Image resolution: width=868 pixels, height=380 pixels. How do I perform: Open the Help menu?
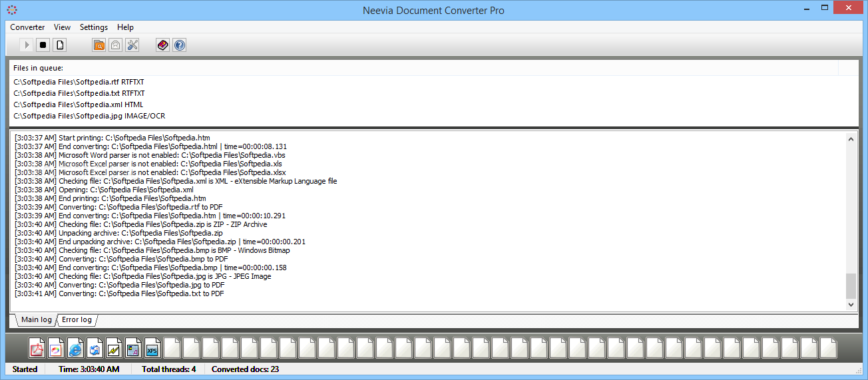(125, 27)
